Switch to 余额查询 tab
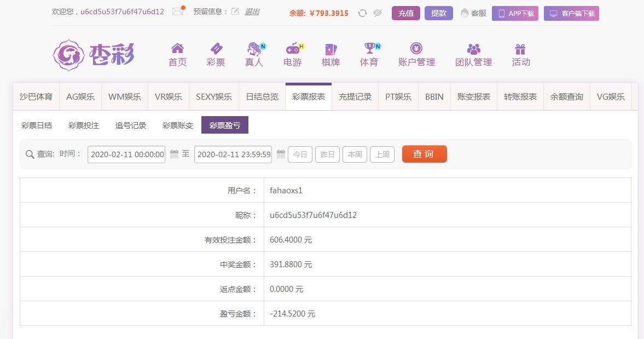 point(567,96)
